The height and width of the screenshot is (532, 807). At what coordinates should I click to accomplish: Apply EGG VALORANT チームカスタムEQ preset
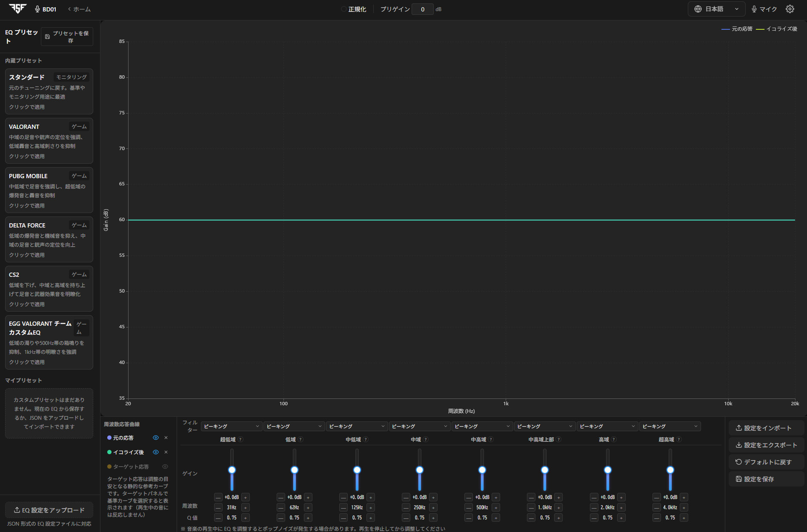click(x=49, y=342)
